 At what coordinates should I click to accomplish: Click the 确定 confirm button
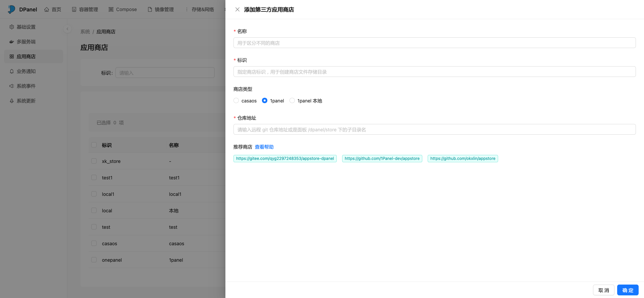pos(628,290)
